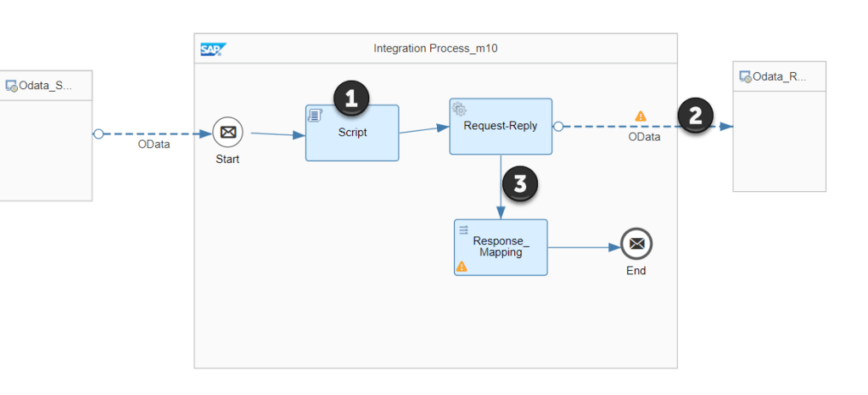Click the mapping icon in Response_Mapping

[x=463, y=229]
